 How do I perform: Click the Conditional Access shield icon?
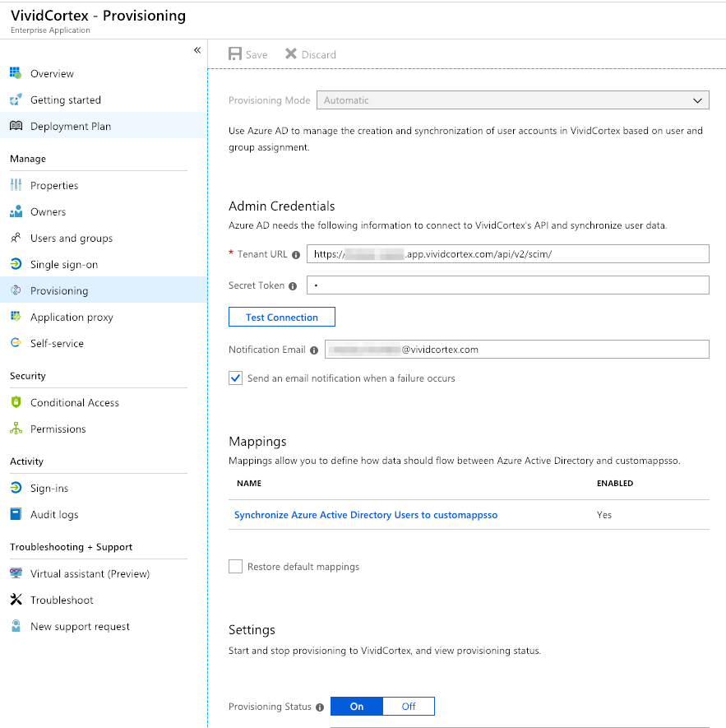[16, 402]
